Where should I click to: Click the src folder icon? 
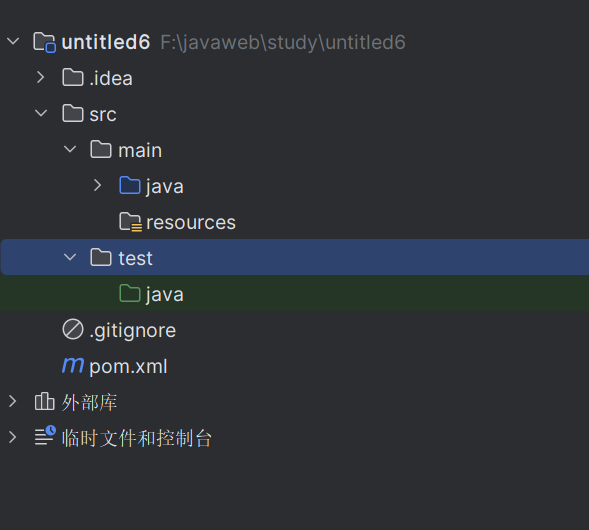point(73,113)
